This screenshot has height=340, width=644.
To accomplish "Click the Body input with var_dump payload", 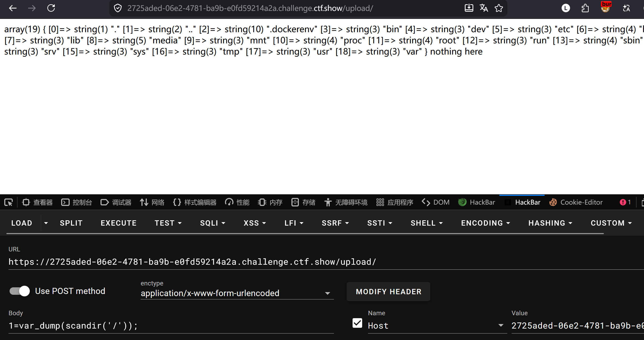I will 171,326.
